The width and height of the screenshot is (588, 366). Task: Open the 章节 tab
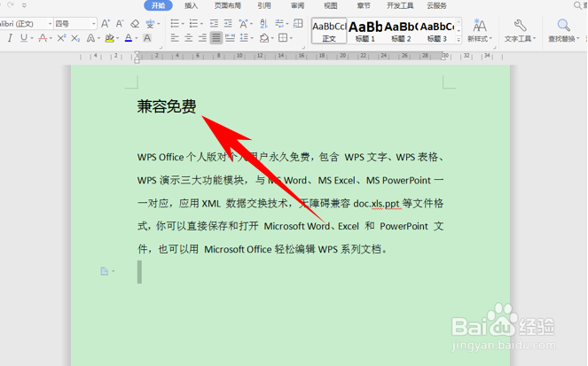coord(364,5)
